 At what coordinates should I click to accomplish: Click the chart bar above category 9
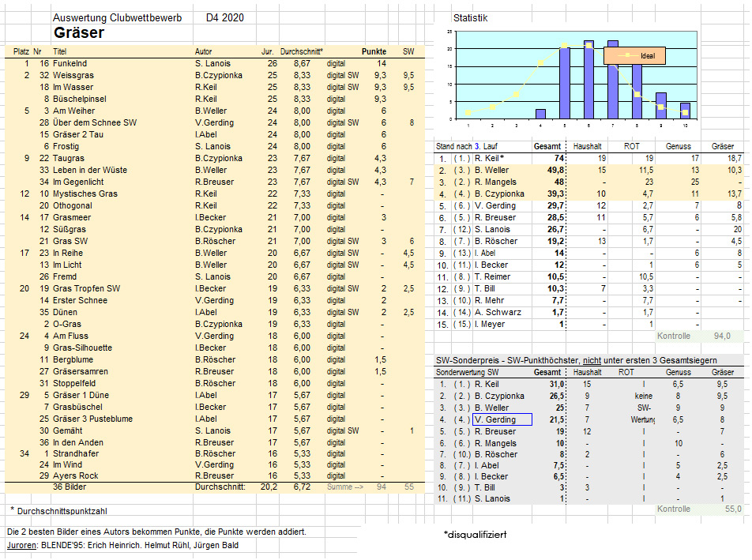pyautogui.click(x=661, y=106)
